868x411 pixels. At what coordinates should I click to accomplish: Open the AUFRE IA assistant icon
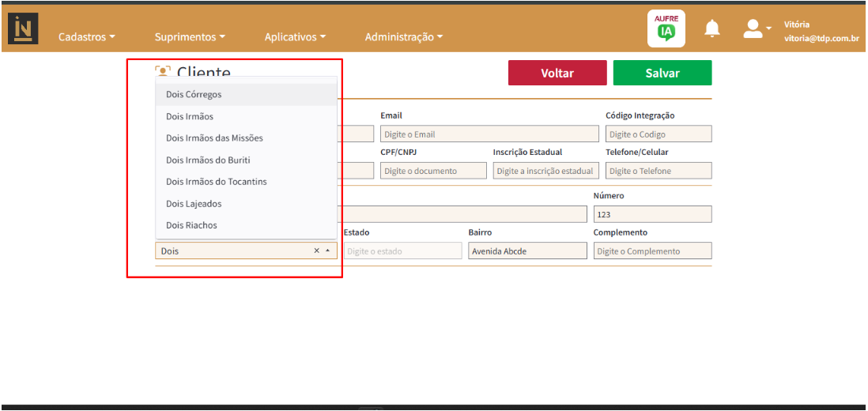[x=666, y=29]
